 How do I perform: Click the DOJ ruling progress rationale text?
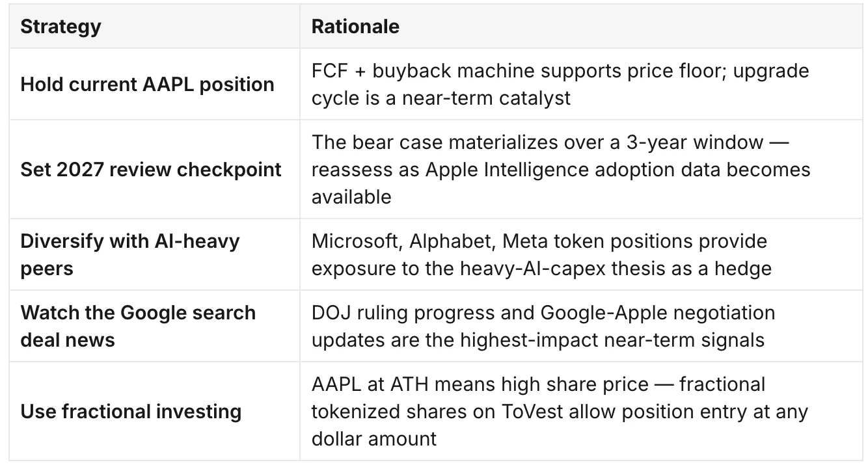point(543,326)
